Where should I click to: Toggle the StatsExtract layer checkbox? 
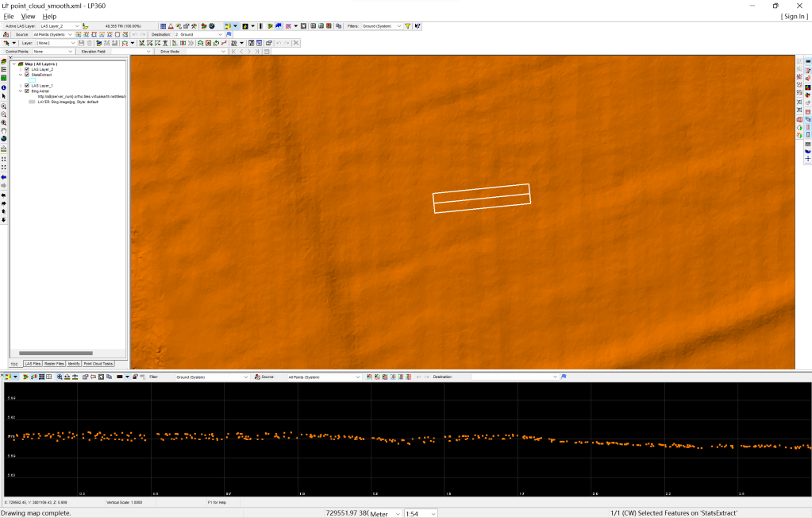point(27,75)
